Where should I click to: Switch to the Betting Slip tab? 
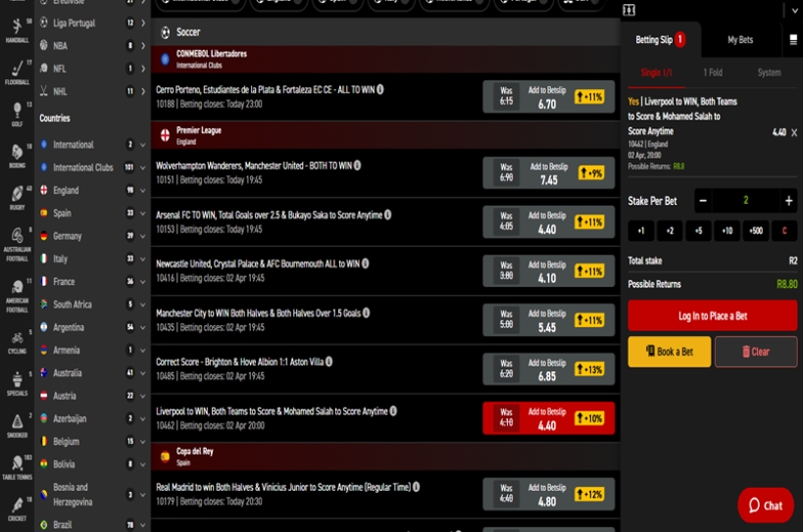(x=660, y=39)
